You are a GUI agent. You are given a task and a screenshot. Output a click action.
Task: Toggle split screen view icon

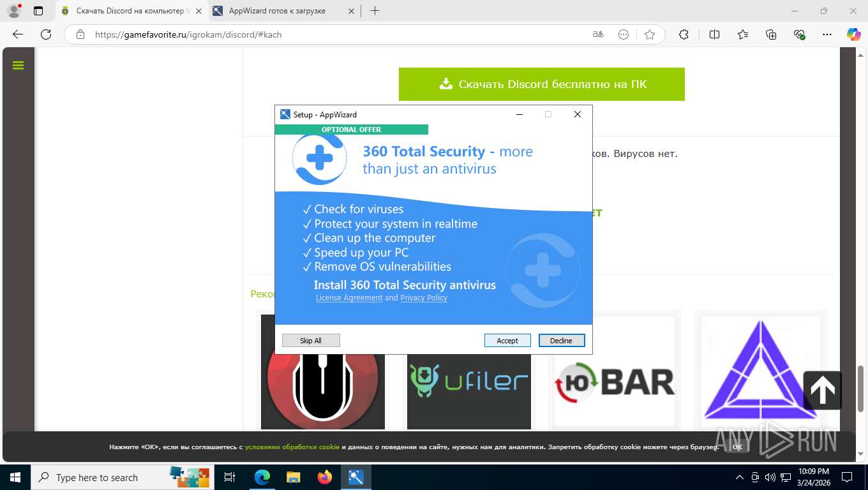point(715,34)
